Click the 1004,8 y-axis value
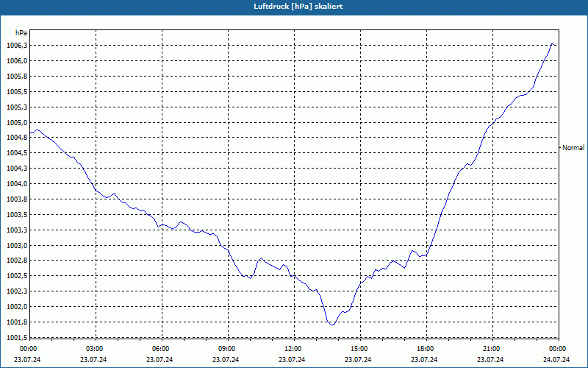This screenshot has width=588, height=368. tap(17, 138)
